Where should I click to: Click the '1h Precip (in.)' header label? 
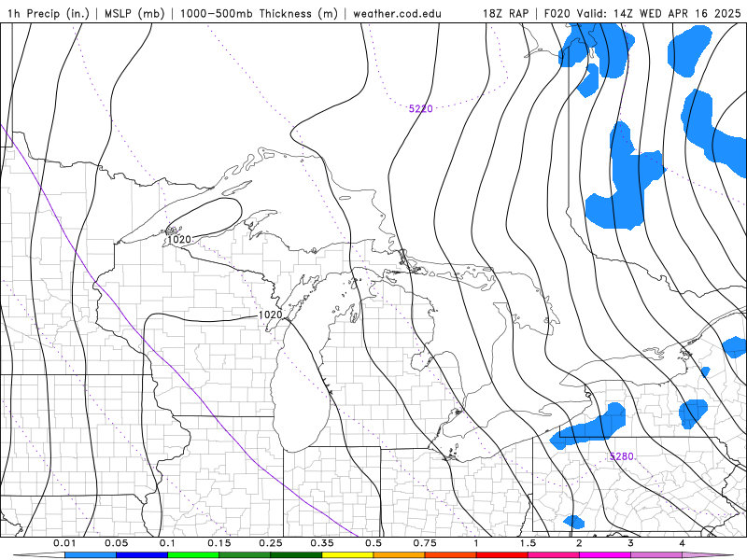coord(49,13)
